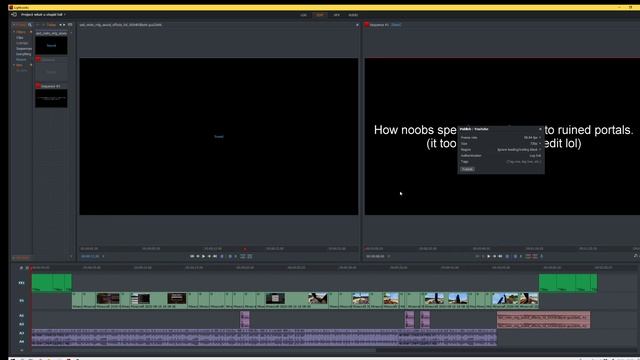Switch to the EDIT tab
This screenshot has width=640, height=360.
pos(320,15)
